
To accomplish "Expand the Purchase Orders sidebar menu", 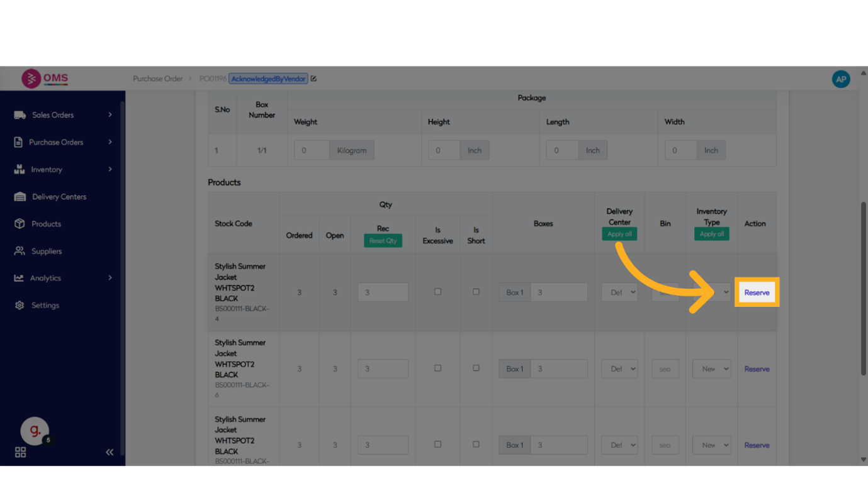I will 62,142.
